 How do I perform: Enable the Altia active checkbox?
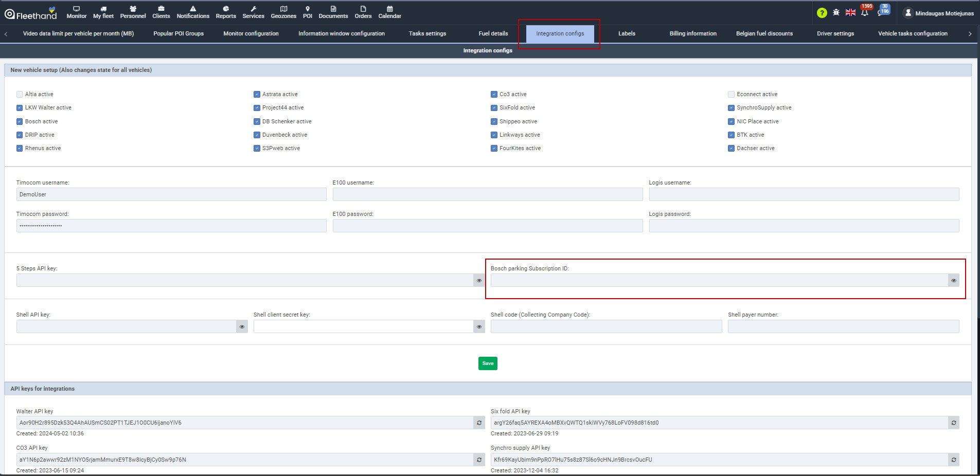[20, 94]
